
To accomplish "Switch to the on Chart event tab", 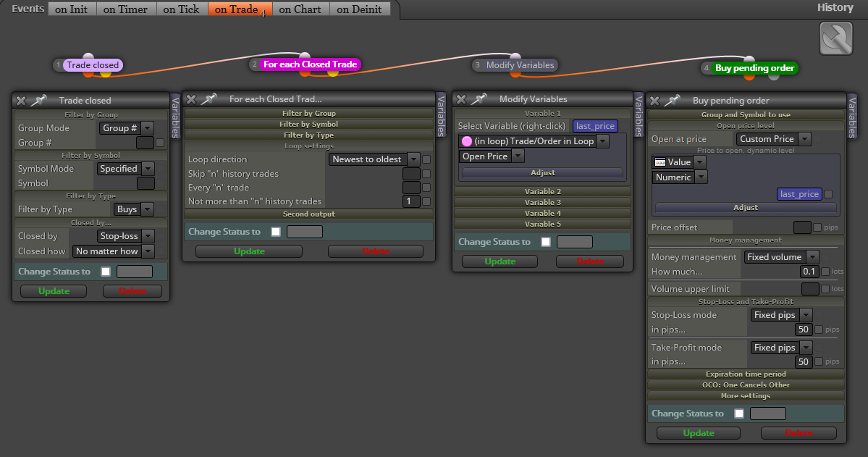I will pyautogui.click(x=300, y=9).
